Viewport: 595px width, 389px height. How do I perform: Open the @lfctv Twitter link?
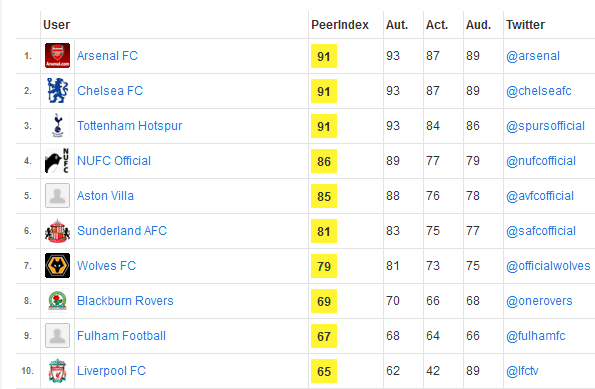click(x=522, y=371)
